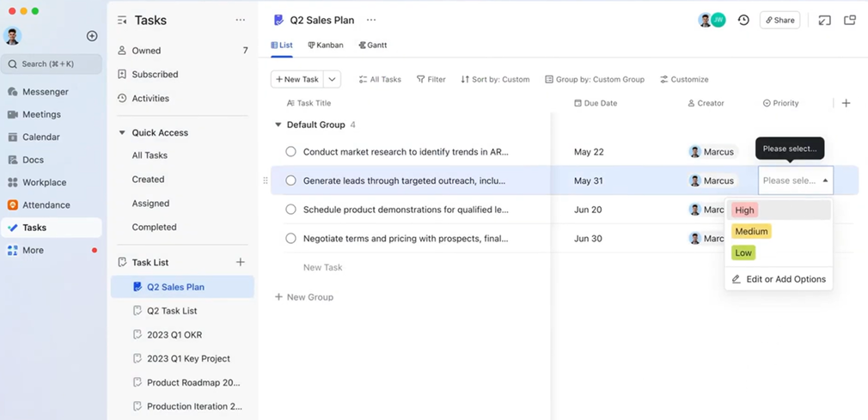Click the history clock icon in header

tap(743, 20)
